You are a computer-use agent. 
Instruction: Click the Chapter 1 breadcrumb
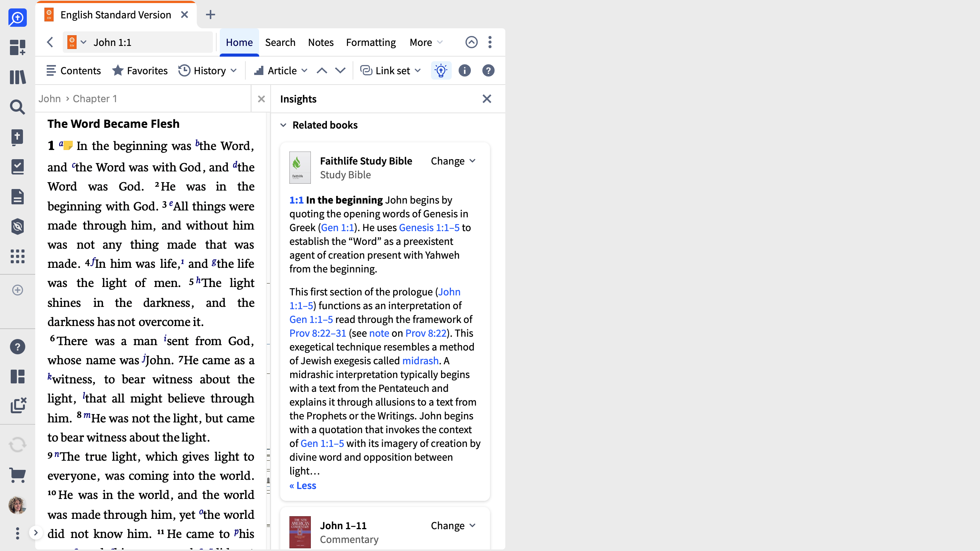coord(95,99)
